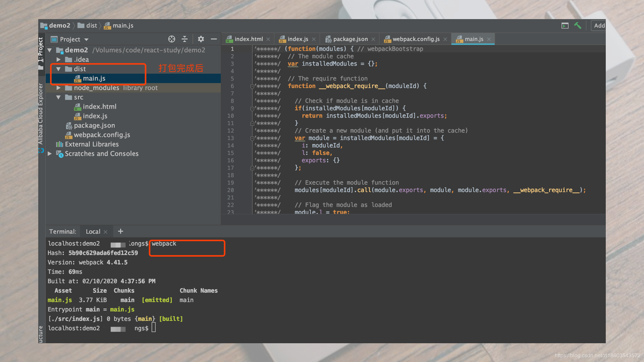644x362 pixels.
Task: Hide the Project panel with minus icon
Action: point(214,39)
